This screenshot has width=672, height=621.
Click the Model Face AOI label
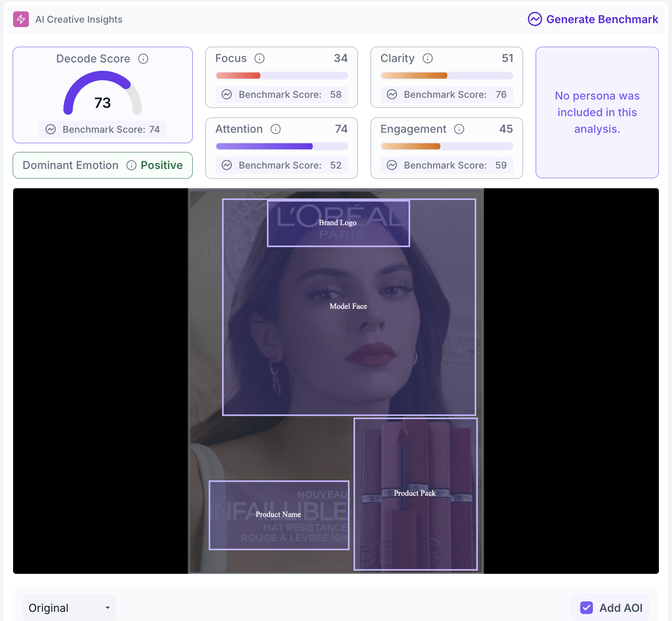(x=348, y=306)
